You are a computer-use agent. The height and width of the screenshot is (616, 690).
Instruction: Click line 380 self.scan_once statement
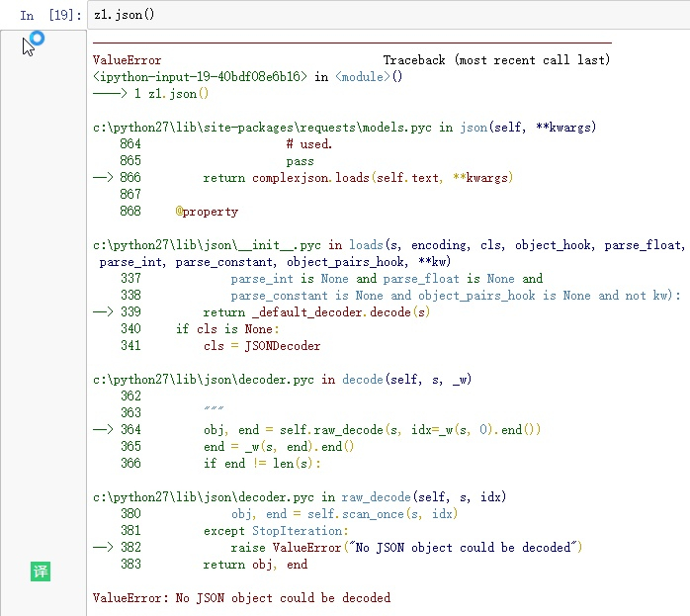344,514
